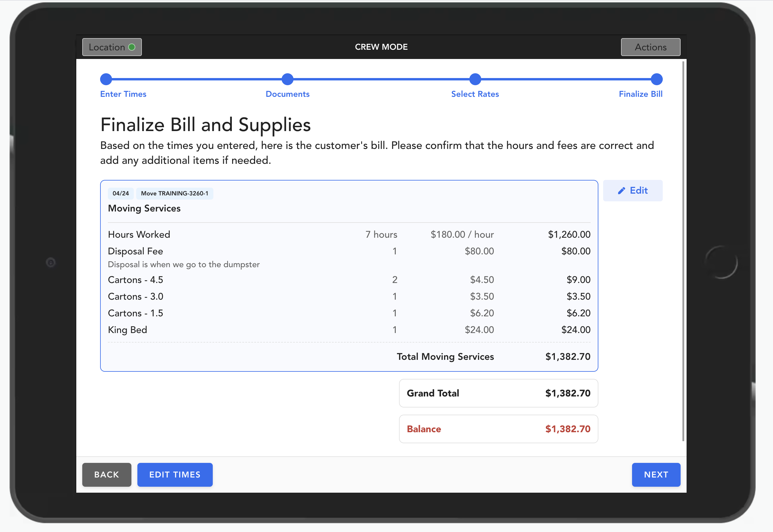Click the Enter Times step icon
The height and width of the screenshot is (532, 773).
coord(107,79)
